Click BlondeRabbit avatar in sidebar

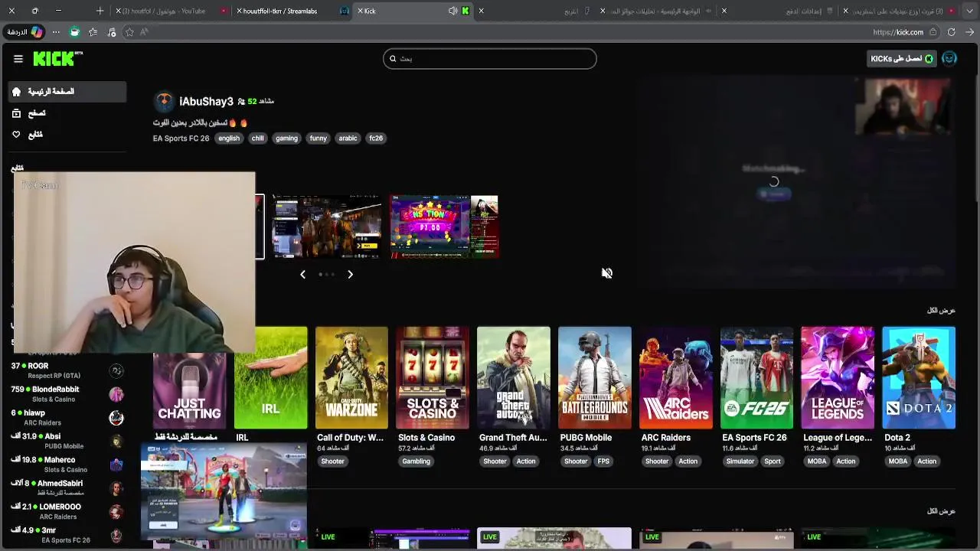point(116,394)
